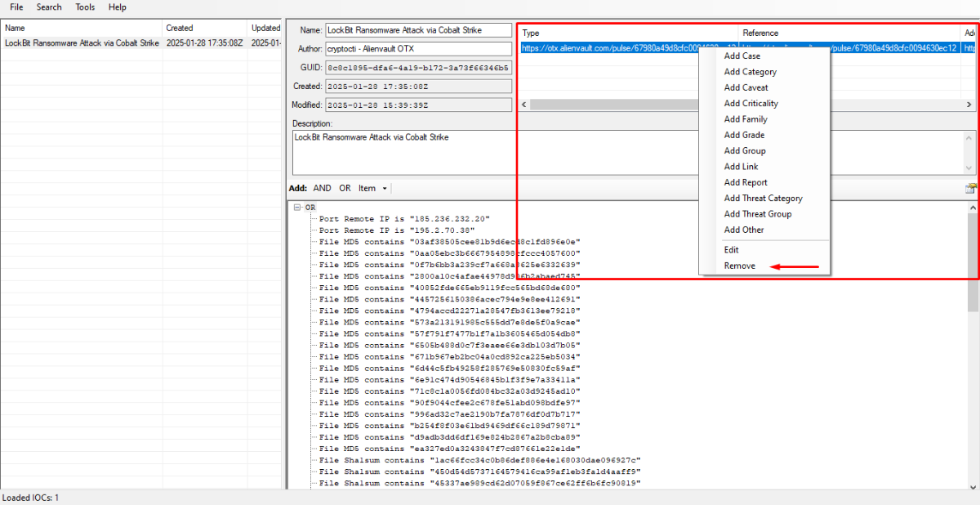
Task: Open the Help menu
Action: 118,7
